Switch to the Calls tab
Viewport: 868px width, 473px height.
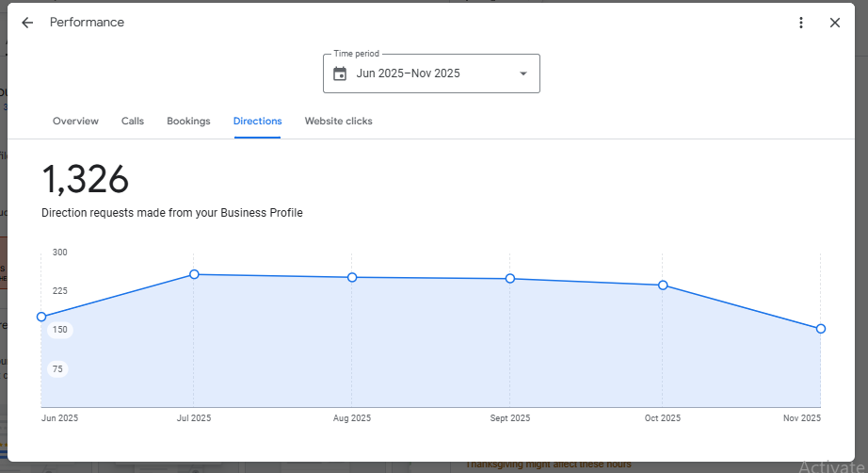(x=133, y=121)
